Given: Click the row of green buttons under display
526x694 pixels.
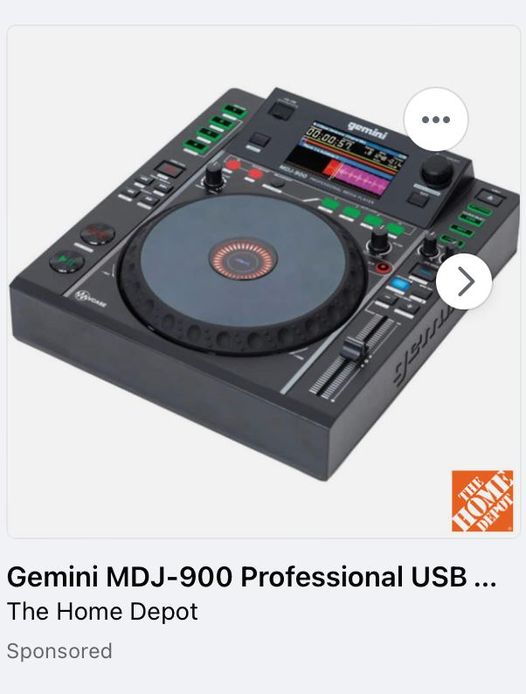Looking at the screenshot, I should point(363,216).
